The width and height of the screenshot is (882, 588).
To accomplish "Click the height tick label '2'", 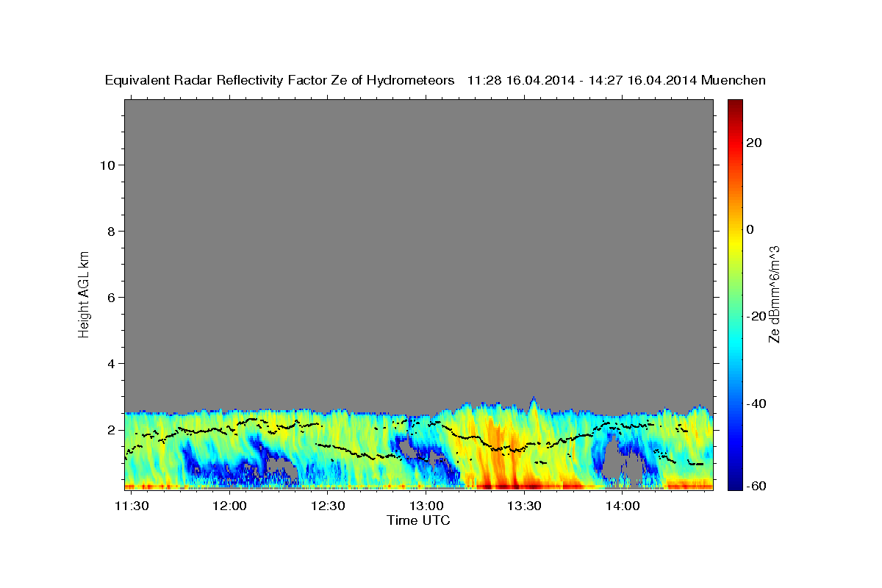I will pyautogui.click(x=112, y=430).
